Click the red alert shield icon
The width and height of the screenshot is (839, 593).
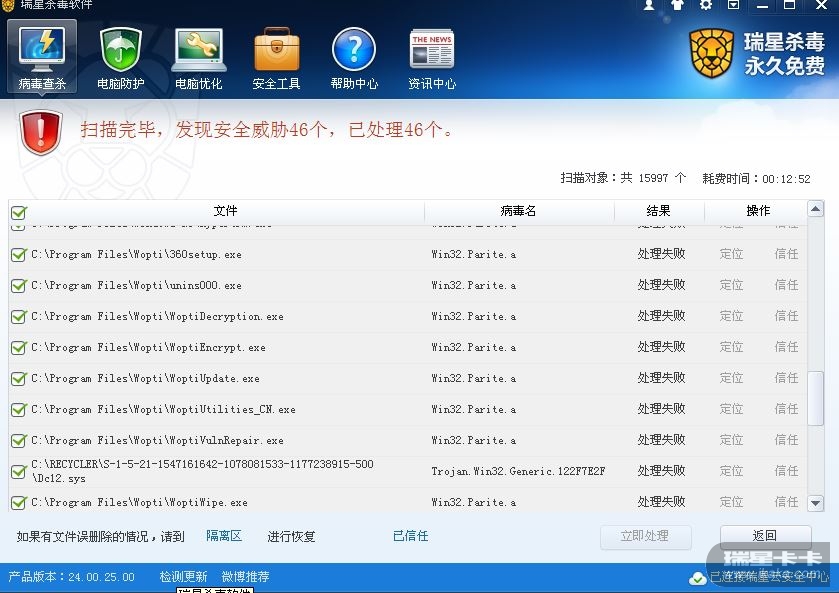(41, 132)
